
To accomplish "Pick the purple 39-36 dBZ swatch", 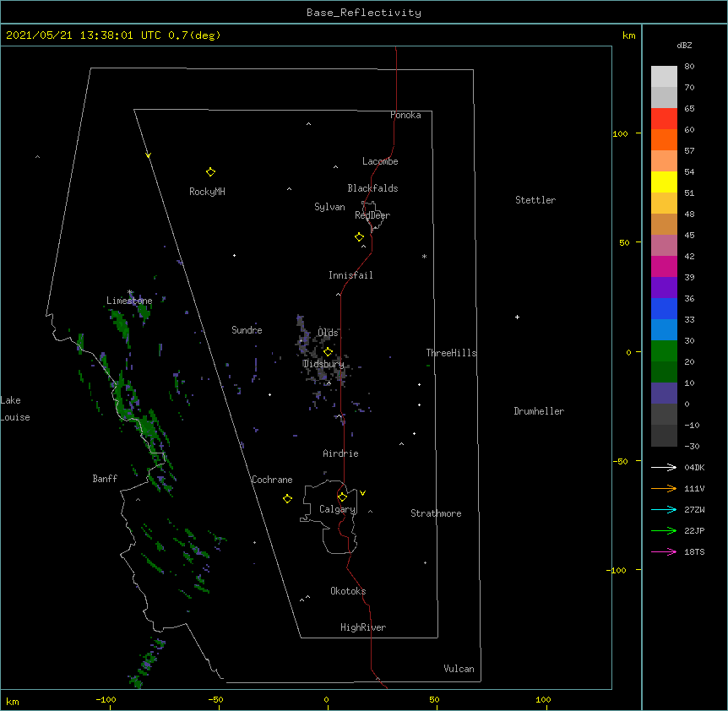I will (x=664, y=288).
